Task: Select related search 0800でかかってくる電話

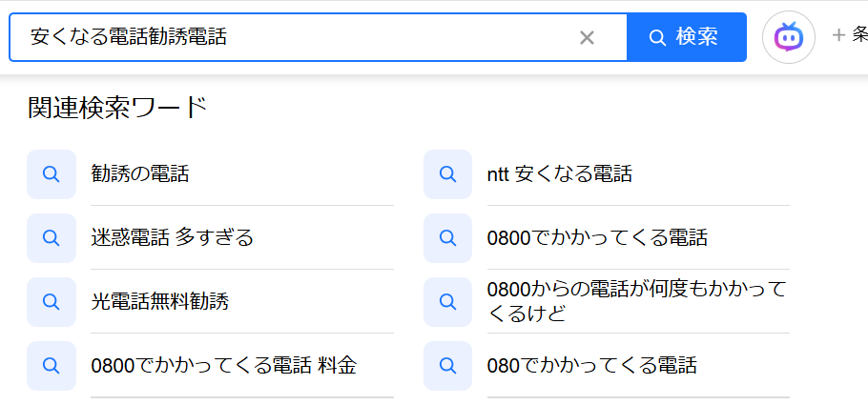Action: coord(597,238)
